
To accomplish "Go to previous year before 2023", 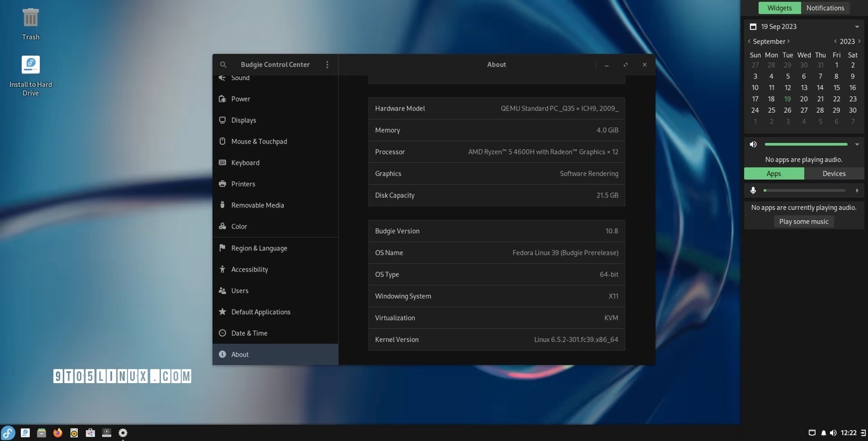I will point(835,42).
